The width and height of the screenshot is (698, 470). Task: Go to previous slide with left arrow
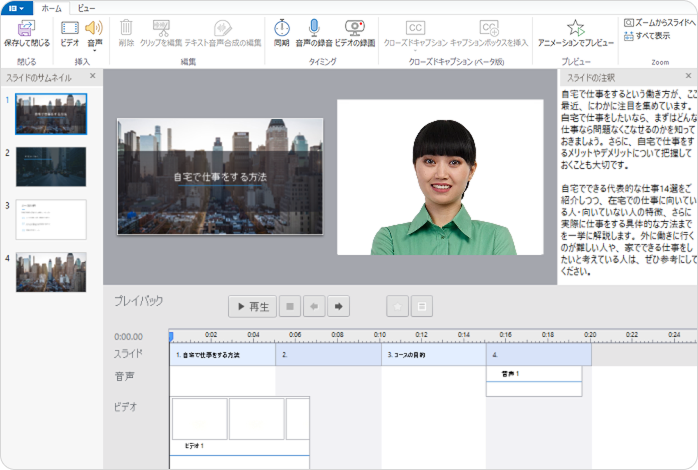[314, 306]
